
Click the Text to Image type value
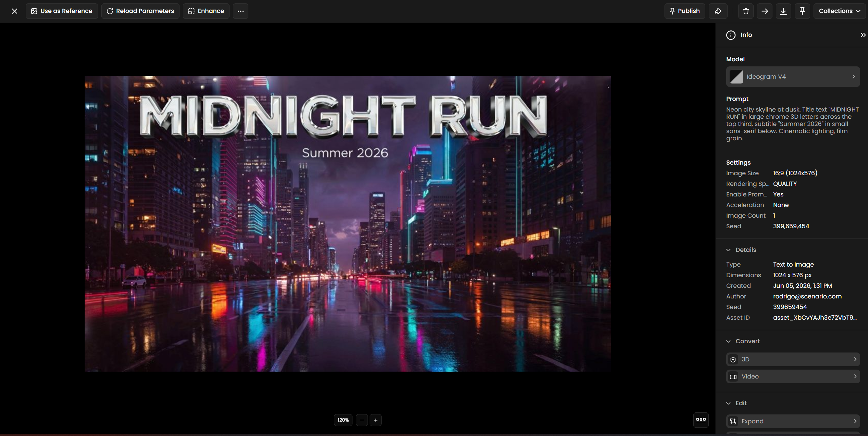793,265
